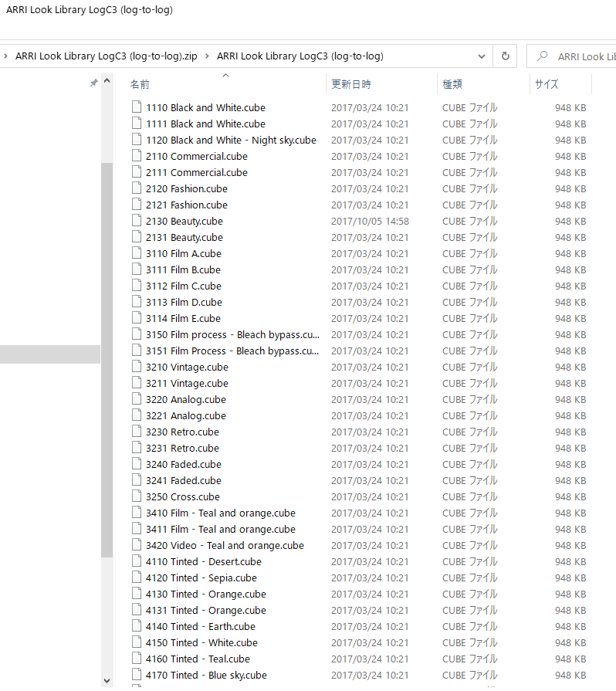Click CUBE ファイル type of 3250 Cross.cube

[x=469, y=497]
